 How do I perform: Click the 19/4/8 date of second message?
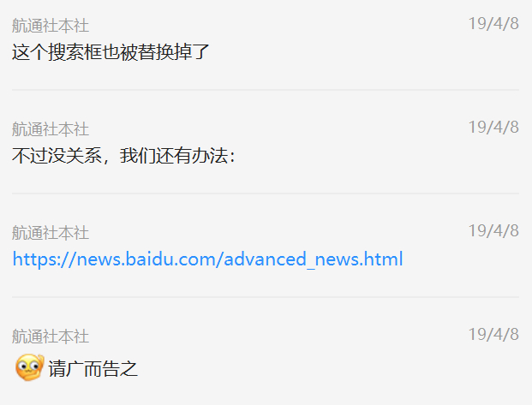493,128
